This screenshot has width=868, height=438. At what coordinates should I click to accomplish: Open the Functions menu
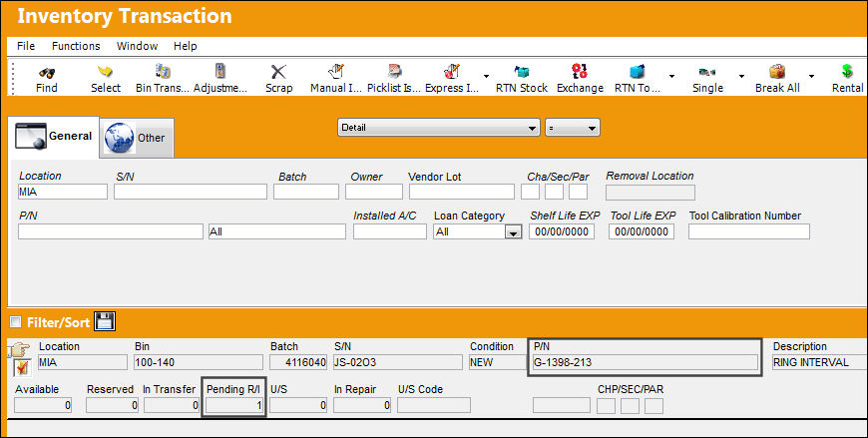(76, 46)
